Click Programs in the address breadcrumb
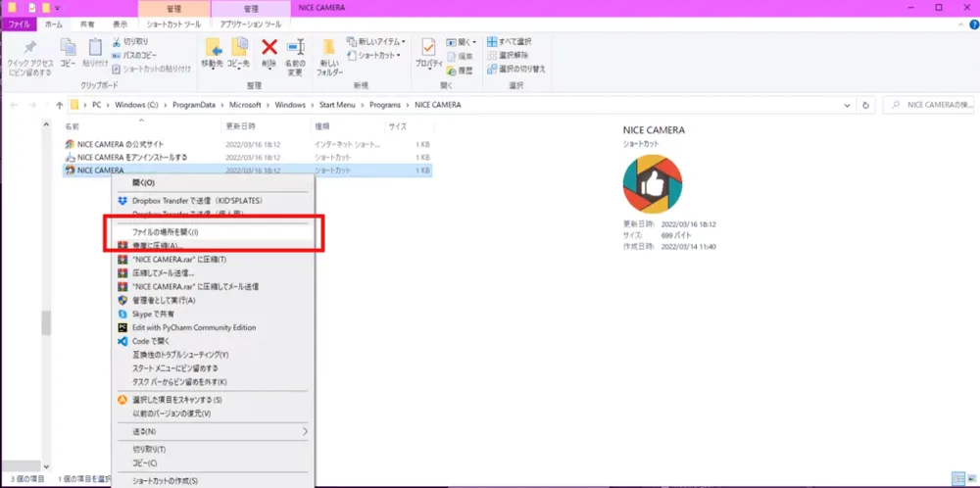This screenshot has width=980, height=488. click(385, 105)
